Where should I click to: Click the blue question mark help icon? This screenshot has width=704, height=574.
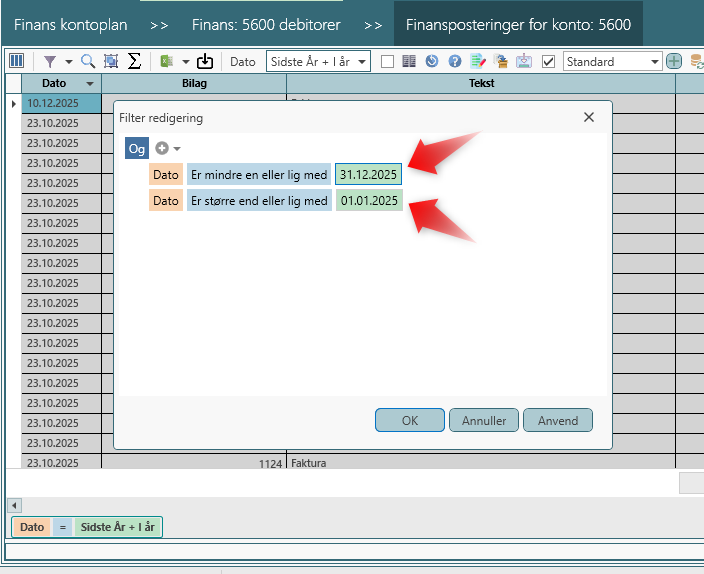(x=454, y=61)
